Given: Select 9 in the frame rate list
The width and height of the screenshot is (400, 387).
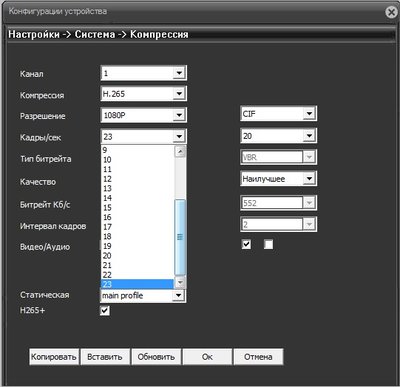Looking at the screenshot, I should click(137, 150).
